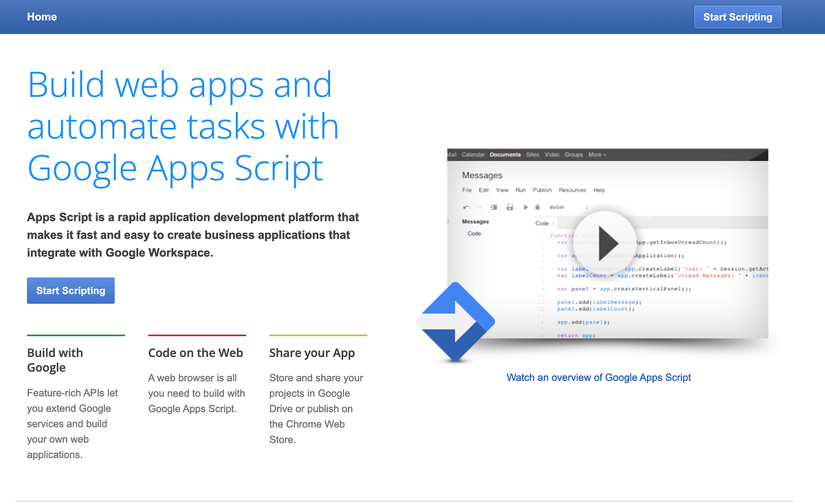The width and height of the screenshot is (825, 504).
Task: Expand Messages in the project sidebar
Action: [475, 221]
